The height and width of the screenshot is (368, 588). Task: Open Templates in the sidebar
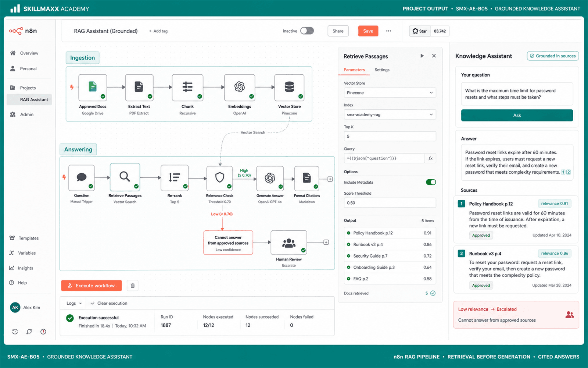(29, 238)
